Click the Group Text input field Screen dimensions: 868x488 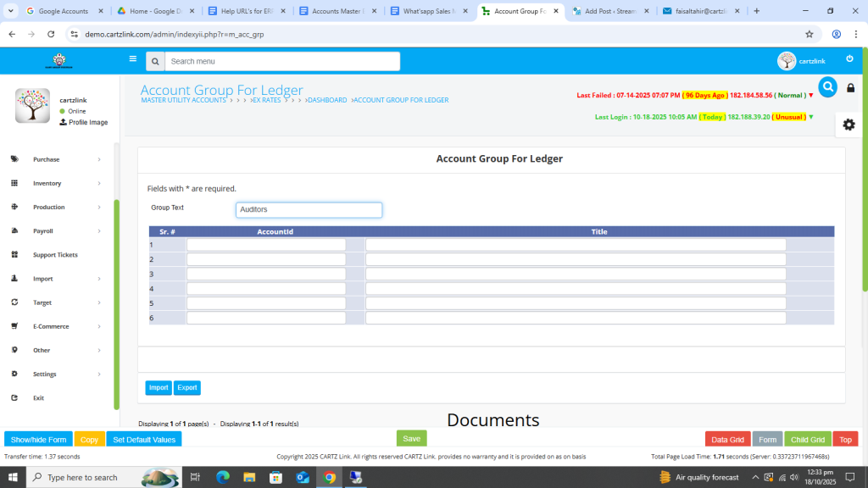[309, 209]
